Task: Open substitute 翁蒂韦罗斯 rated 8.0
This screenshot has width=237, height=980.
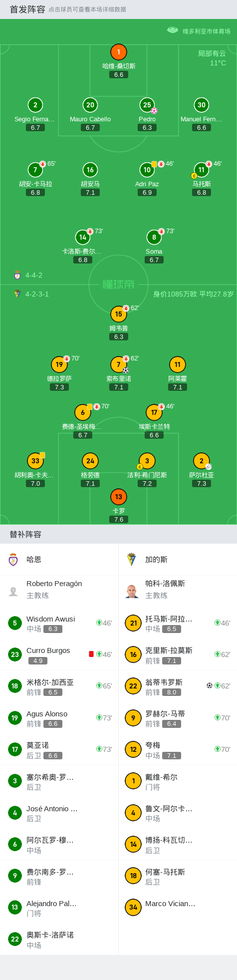Action: [x=178, y=686]
